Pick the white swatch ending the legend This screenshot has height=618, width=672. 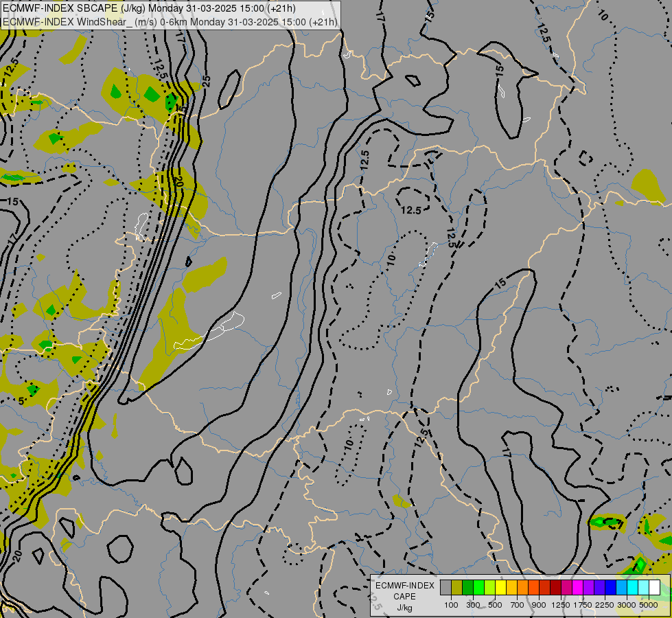point(655,588)
